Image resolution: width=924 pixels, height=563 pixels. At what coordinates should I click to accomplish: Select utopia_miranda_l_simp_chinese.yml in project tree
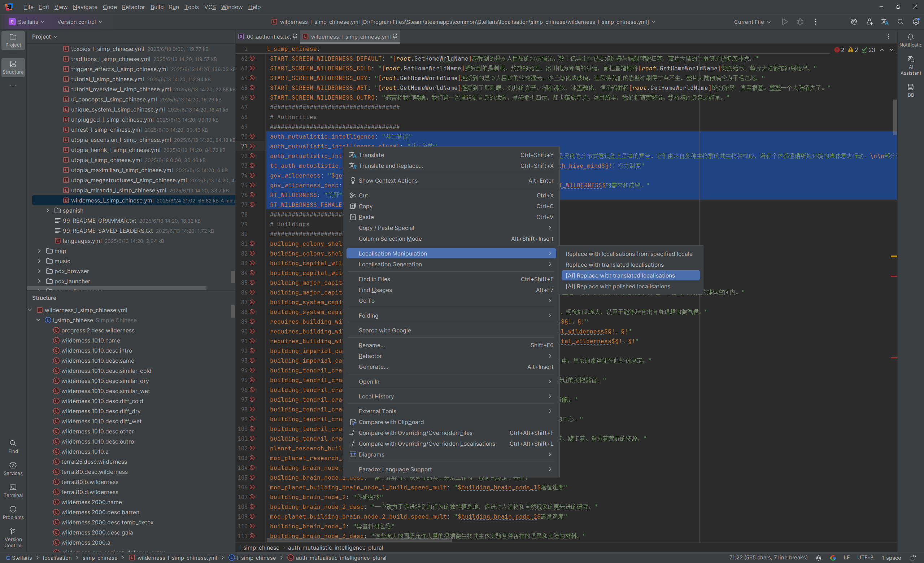pyautogui.click(x=118, y=191)
